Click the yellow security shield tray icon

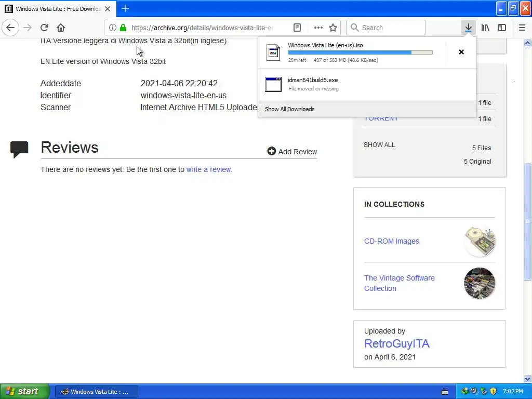pyautogui.click(x=494, y=392)
